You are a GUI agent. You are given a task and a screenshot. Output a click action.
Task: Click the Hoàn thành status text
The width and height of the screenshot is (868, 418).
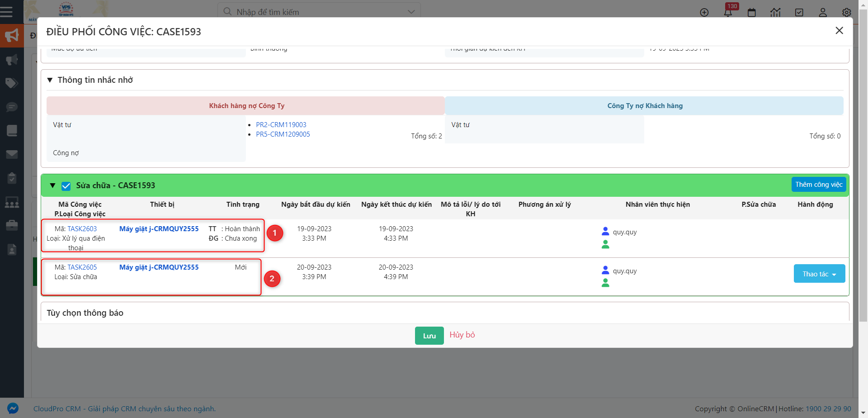tap(242, 229)
